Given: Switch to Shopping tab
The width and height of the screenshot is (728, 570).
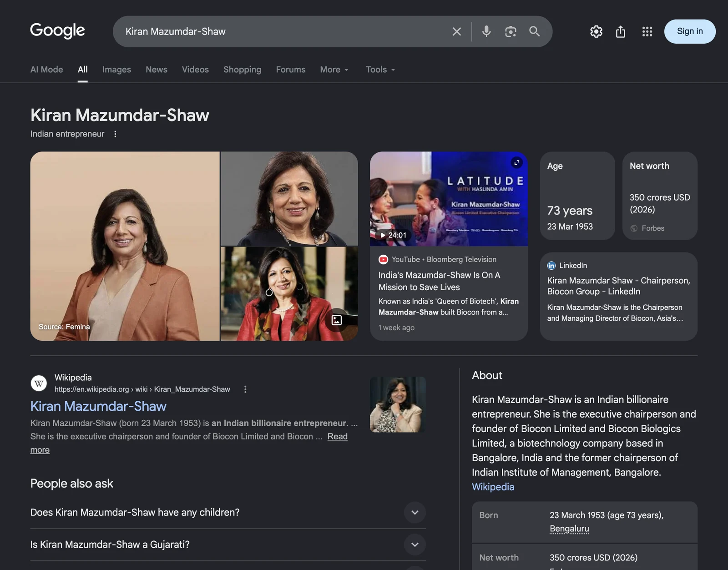Looking at the screenshot, I should coord(242,70).
